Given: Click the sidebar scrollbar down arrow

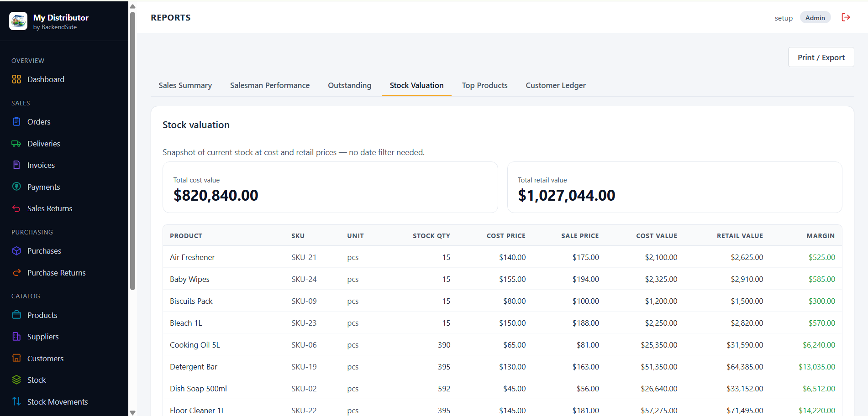Looking at the screenshot, I should [132, 412].
